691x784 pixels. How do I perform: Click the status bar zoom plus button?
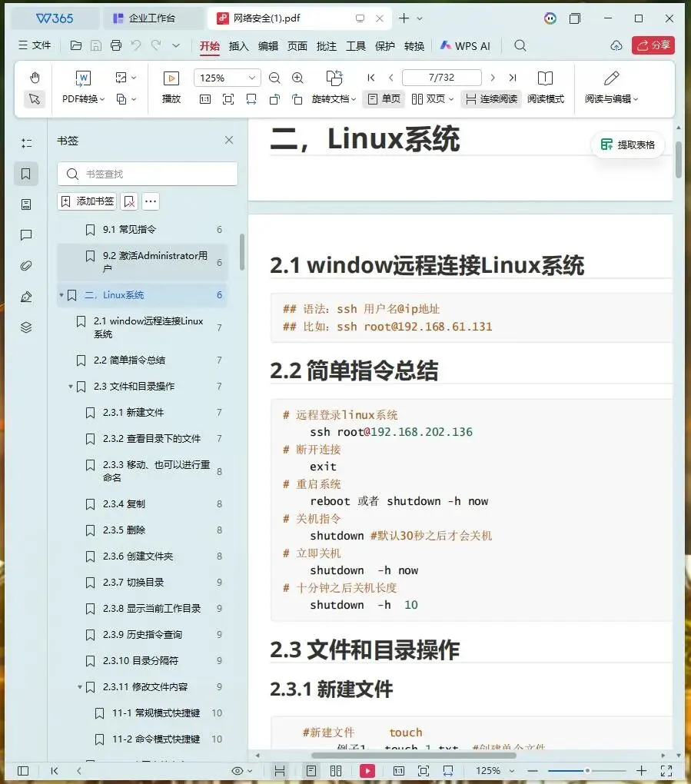point(642,771)
